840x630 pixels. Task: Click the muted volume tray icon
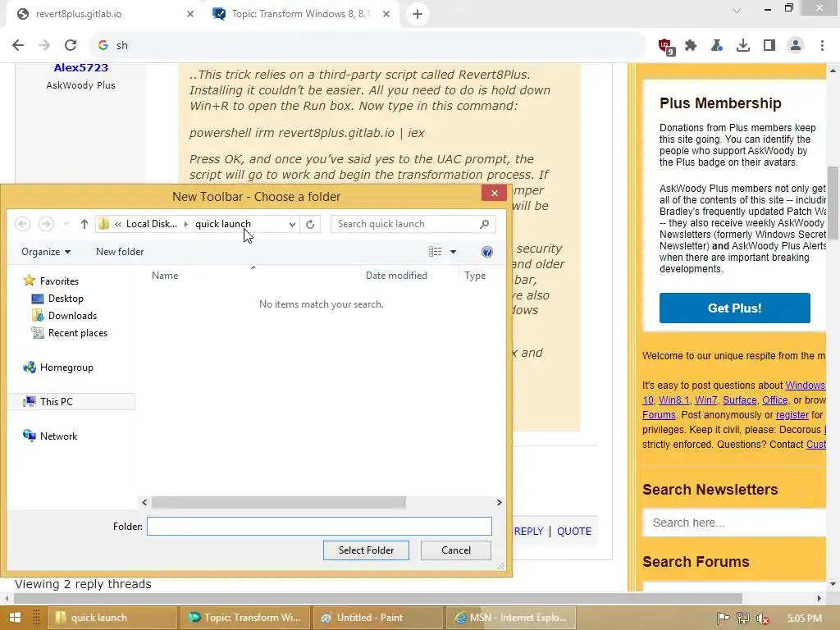click(763, 619)
